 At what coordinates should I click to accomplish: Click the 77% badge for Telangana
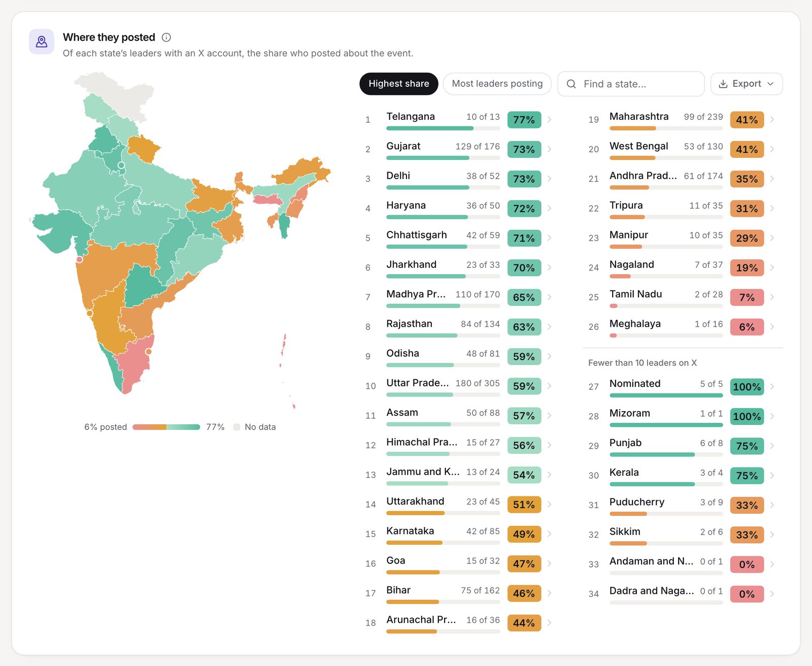524,120
